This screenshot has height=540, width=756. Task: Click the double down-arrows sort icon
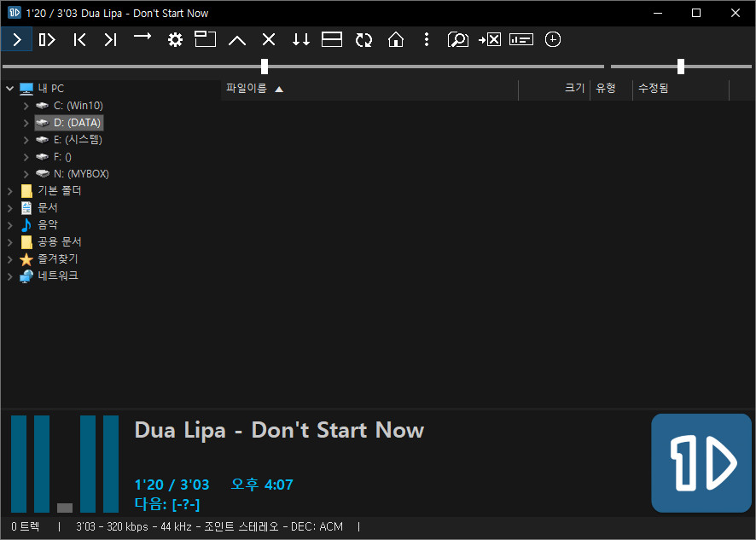tap(301, 39)
